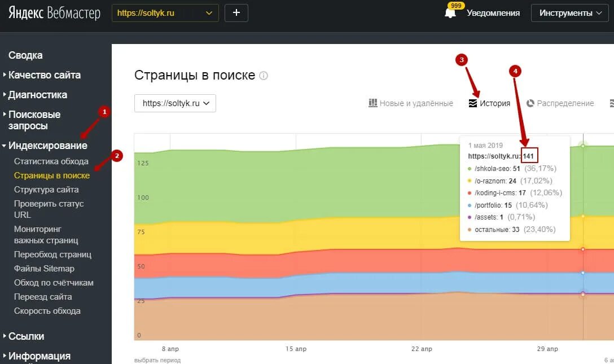Open notifications bell icon
Image resolution: width=614 pixels, height=364 pixels.
450,13
